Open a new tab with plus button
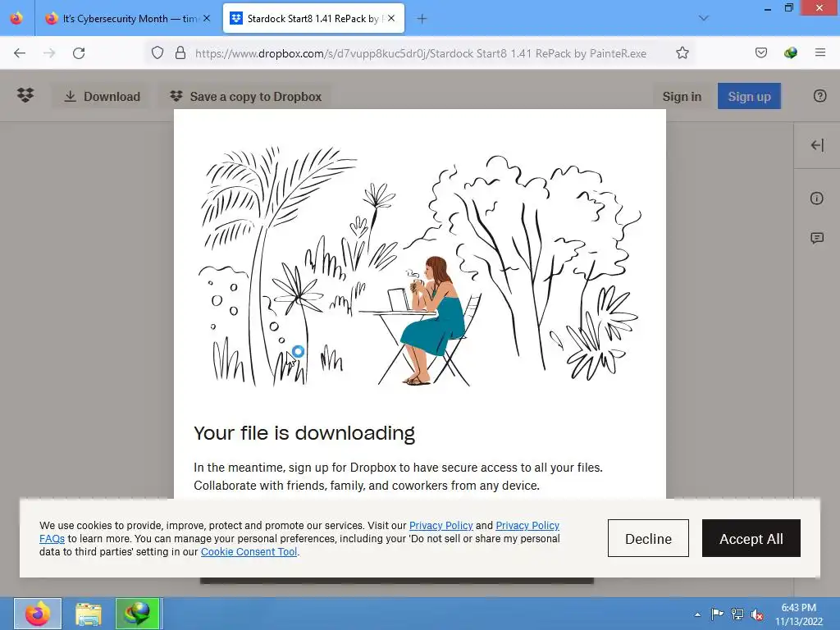This screenshot has height=630, width=840. pos(422,19)
